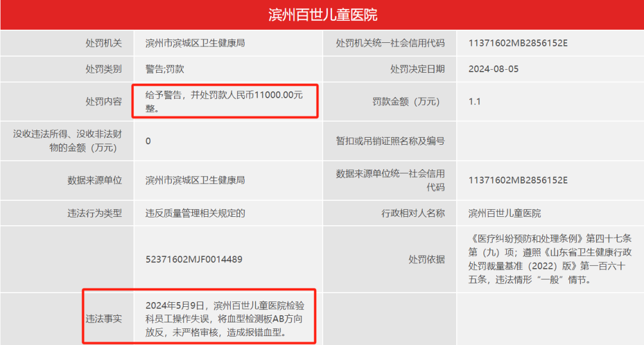Screen dimensions: 644x345
Task: Click the 处罚决定日期 label
Action: [x=417, y=69]
